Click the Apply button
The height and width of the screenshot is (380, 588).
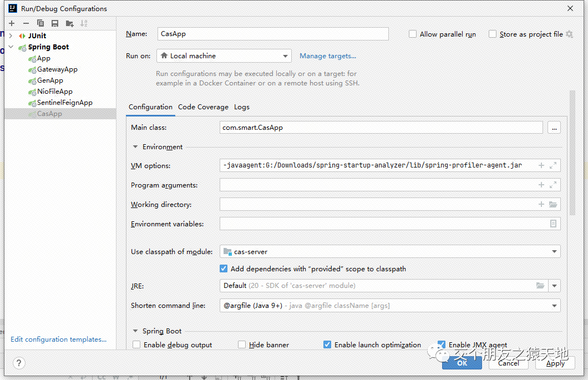pos(555,363)
